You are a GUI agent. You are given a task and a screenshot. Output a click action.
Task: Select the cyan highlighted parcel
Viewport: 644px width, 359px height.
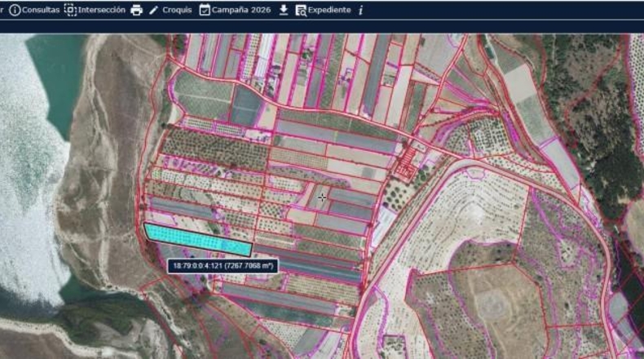198,240
